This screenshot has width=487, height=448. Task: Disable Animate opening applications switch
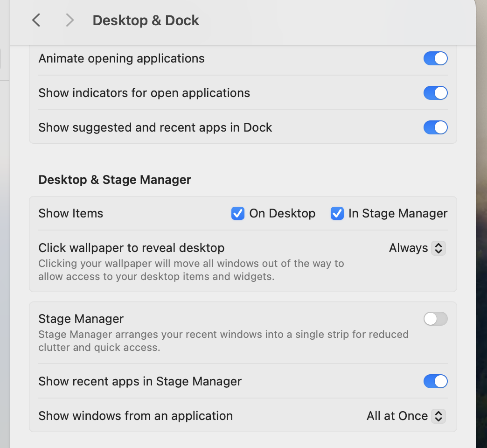[435, 58]
